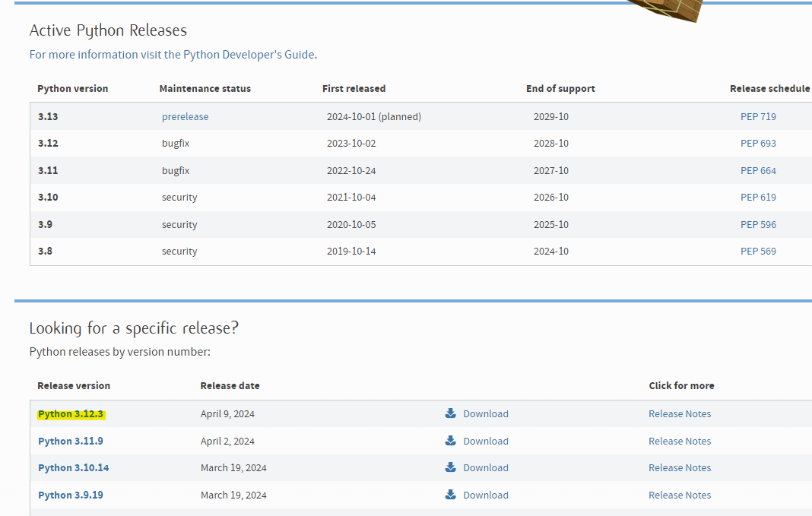
Task: Open the prerelease status link for 3.13
Action: (185, 116)
